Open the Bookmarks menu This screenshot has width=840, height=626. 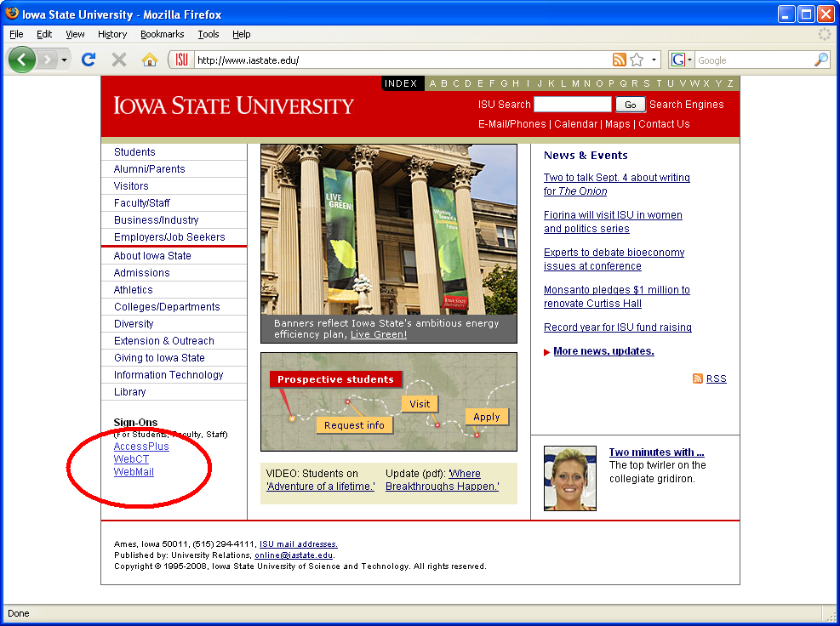coord(162,34)
